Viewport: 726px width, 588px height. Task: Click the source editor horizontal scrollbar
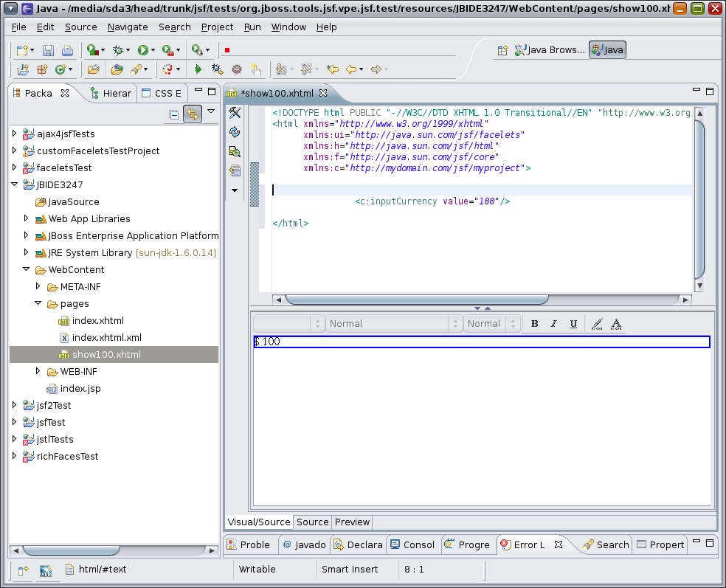[x=416, y=300]
